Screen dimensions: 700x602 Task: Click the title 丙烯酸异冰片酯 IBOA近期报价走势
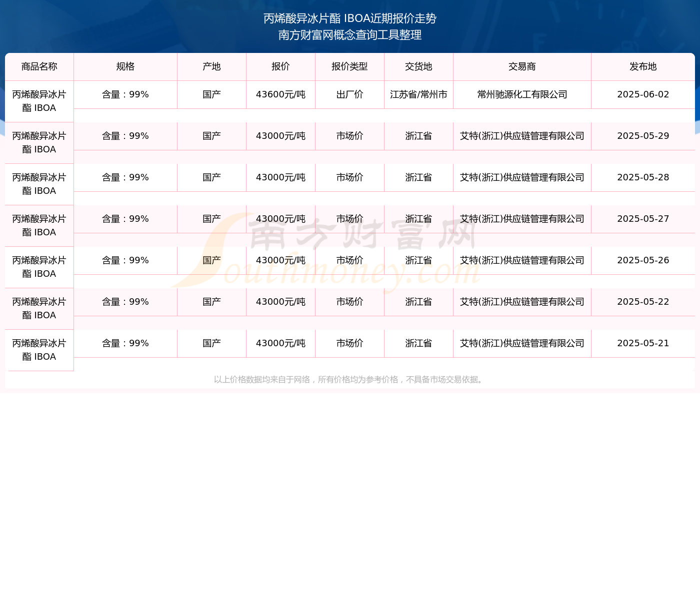[350, 18]
